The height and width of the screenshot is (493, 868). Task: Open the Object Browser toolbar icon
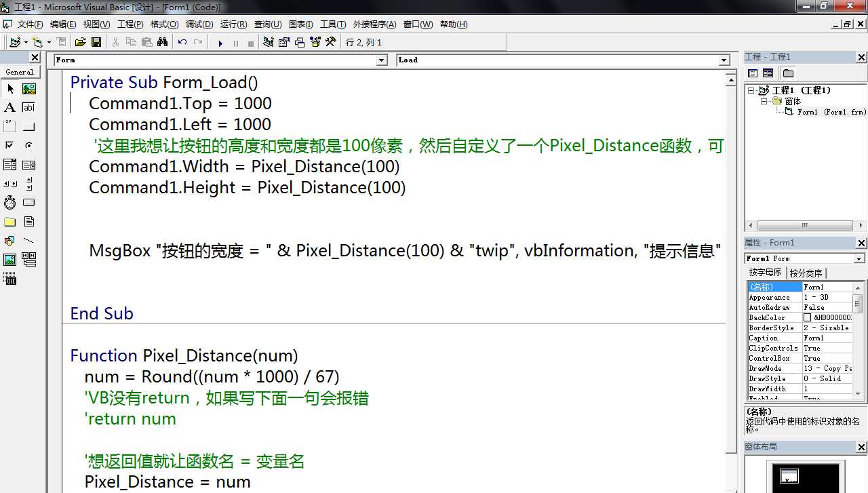[x=315, y=42]
